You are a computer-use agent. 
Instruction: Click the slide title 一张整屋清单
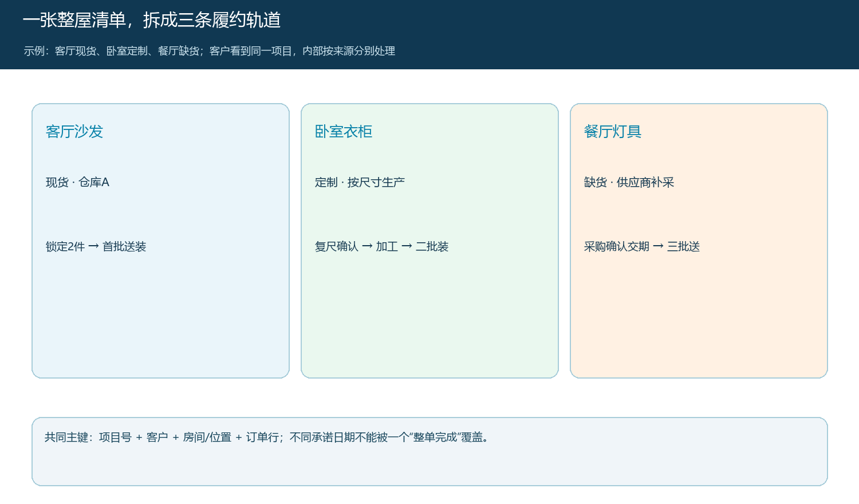click(74, 20)
